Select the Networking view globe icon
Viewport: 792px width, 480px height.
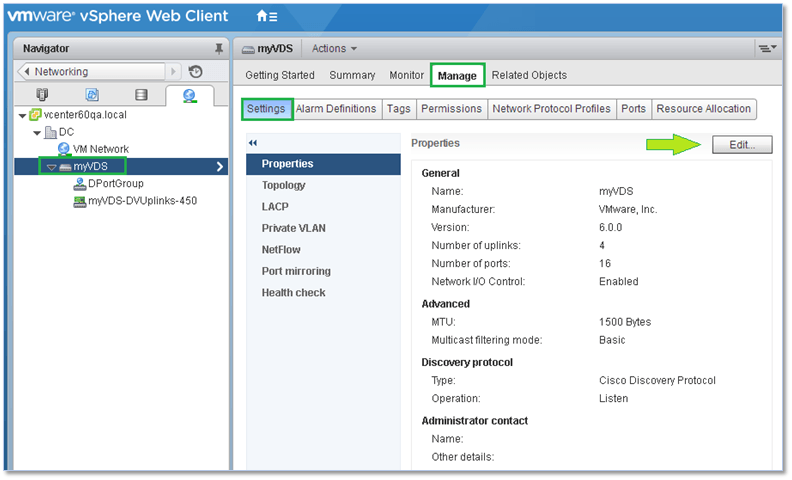[189, 95]
